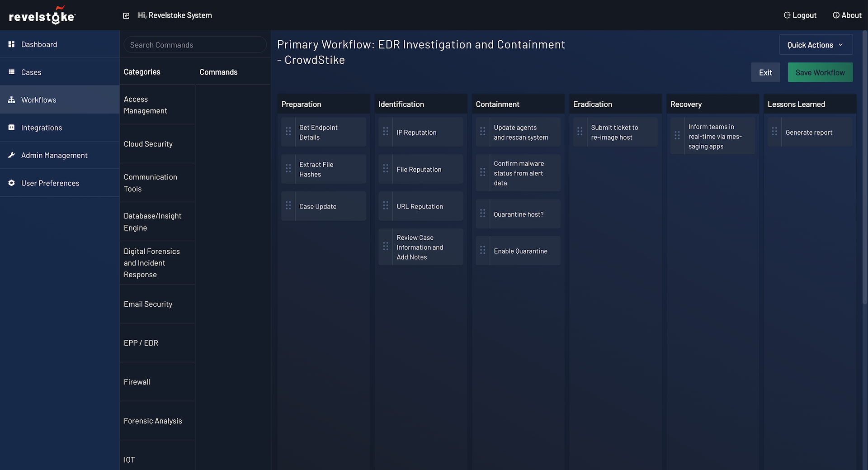868x470 pixels.
Task: Click drag handle on Get Endpoint Details
Action: pos(288,132)
